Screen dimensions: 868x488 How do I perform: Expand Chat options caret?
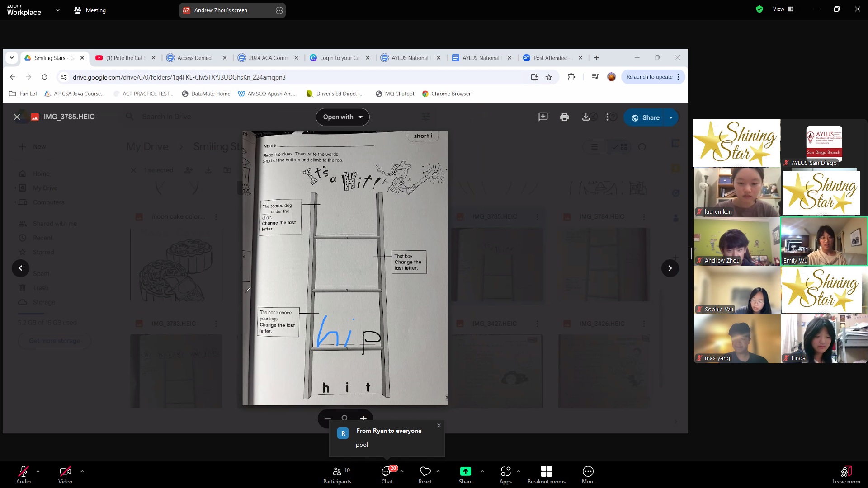402,471
